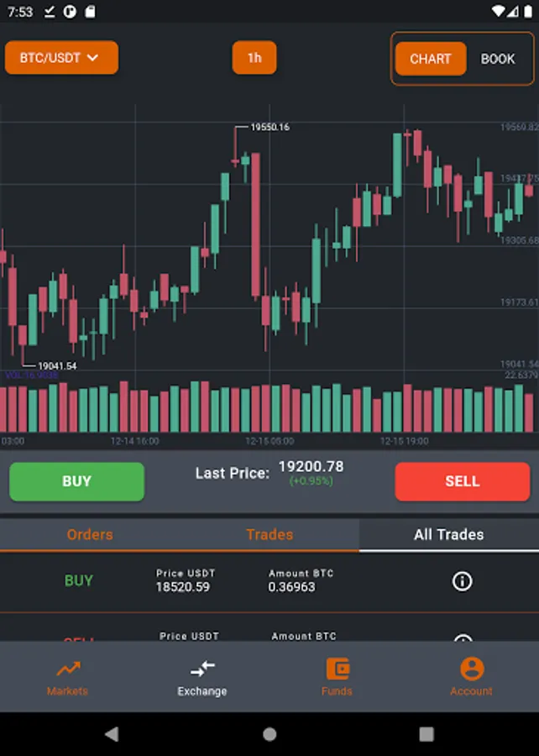Click the 19550.16 high price marker
This screenshot has height=756, width=539.
pyautogui.click(x=269, y=127)
